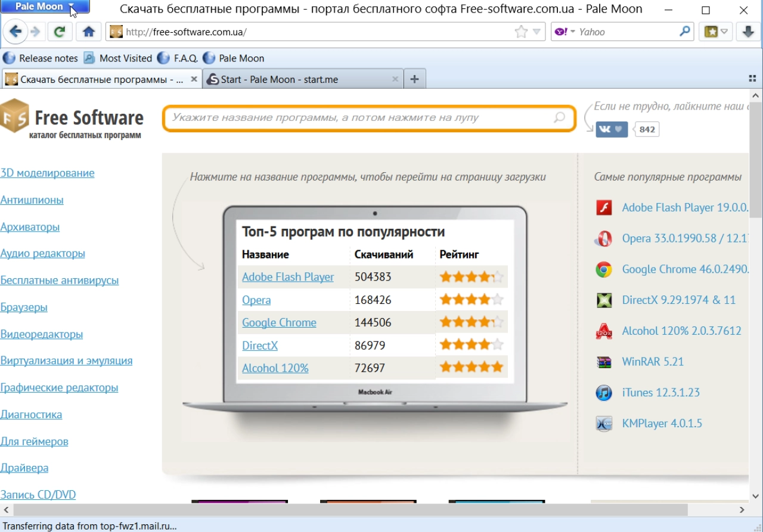Open Adobe Flash Player in Top-5 table
Image resolution: width=763 pixels, height=532 pixels.
click(288, 277)
